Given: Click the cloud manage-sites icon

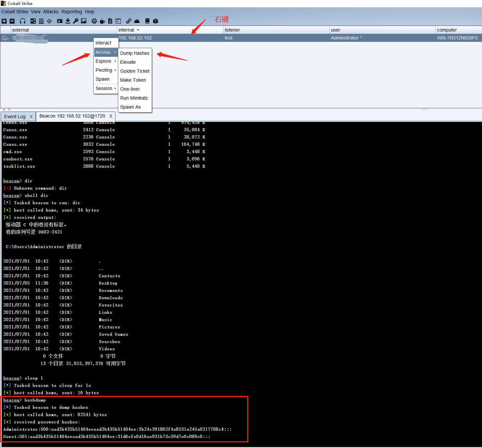Looking at the screenshot, I should 137,21.
